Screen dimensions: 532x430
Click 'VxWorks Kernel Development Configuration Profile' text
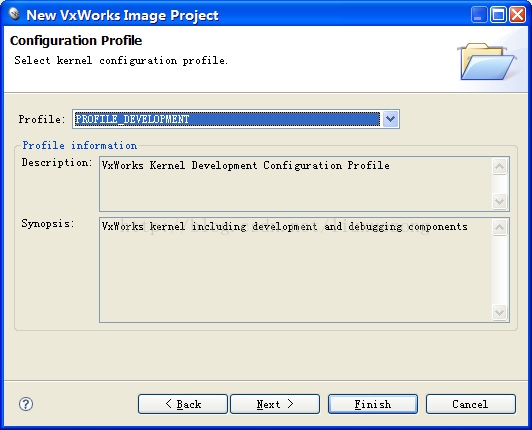(246, 165)
